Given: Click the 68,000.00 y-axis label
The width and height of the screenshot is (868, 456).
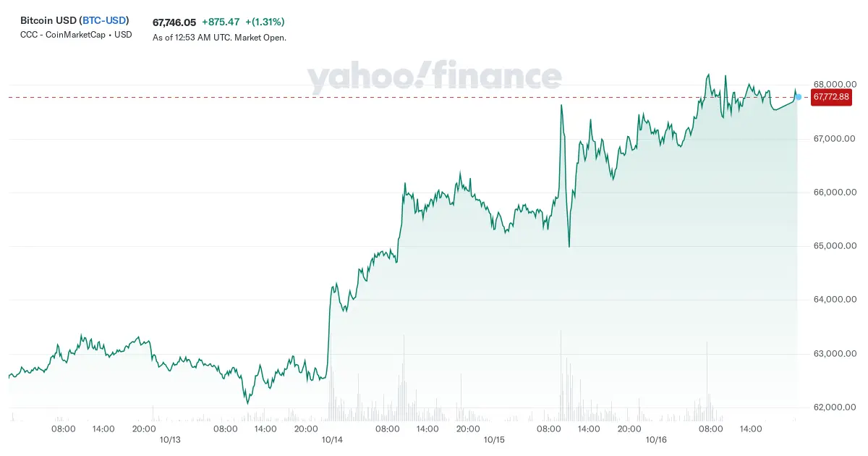Looking at the screenshot, I should click(x=835, y=85).
